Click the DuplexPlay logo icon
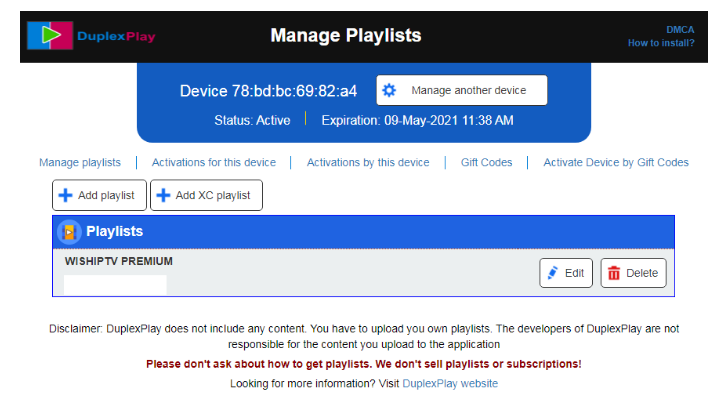 [50, 36]
